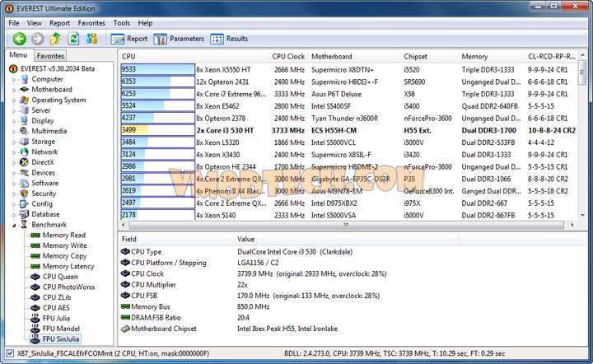Open the View menu

tap(34, 23)
